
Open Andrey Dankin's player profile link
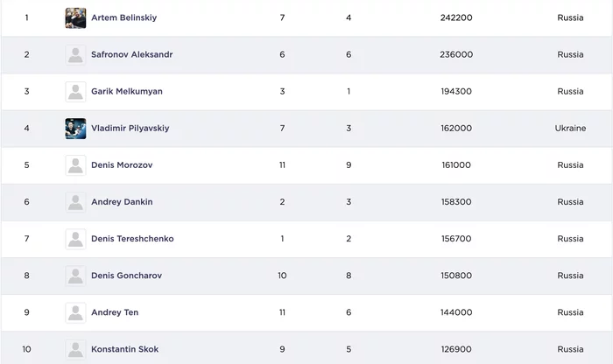click(x=122, y=202)
